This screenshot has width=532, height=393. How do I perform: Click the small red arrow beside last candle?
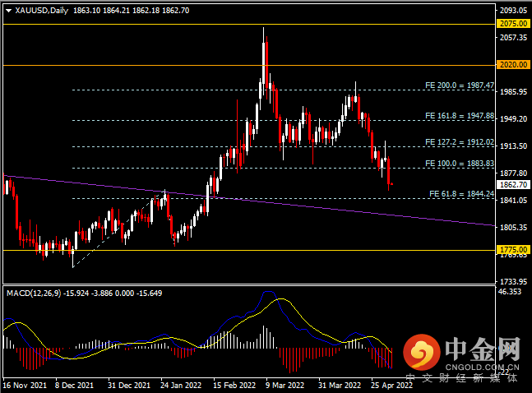pyautogui.click(x=392, y=184)
